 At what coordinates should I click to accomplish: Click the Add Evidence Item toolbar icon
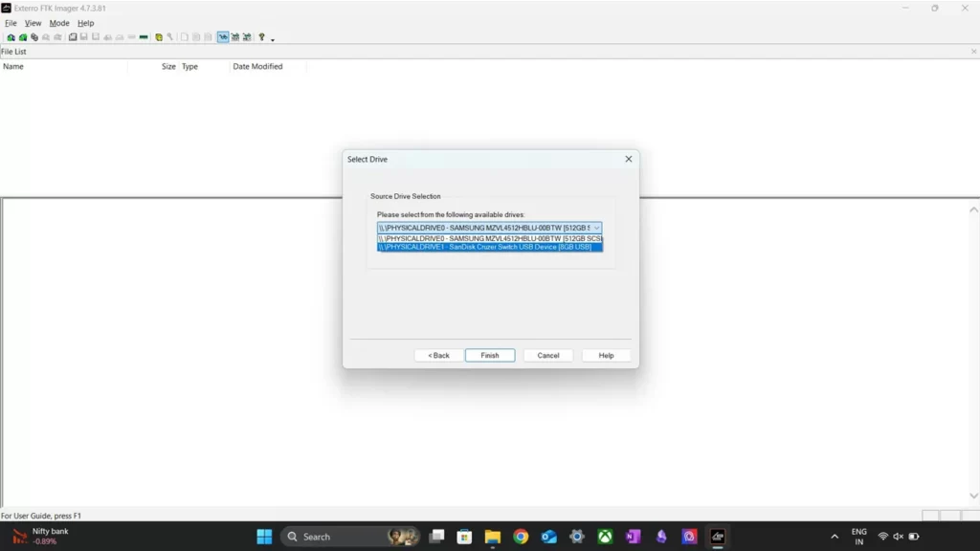pyautogui.click(x=11, y=37)
